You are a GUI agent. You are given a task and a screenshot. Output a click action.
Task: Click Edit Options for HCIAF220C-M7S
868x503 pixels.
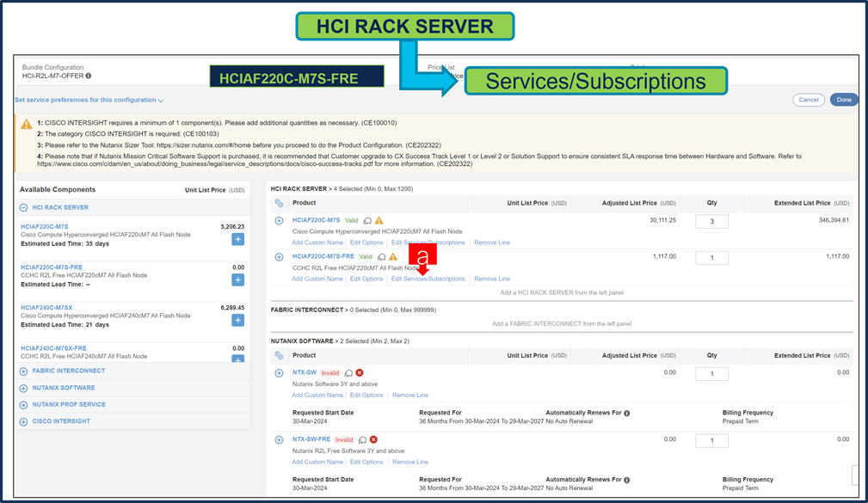click(366, 242)
